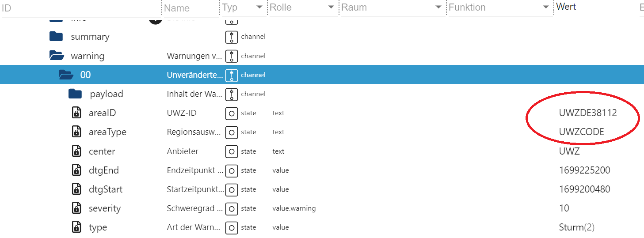
Task: Click the Sturm(2) value of type
Action: (x=576, y=227)
